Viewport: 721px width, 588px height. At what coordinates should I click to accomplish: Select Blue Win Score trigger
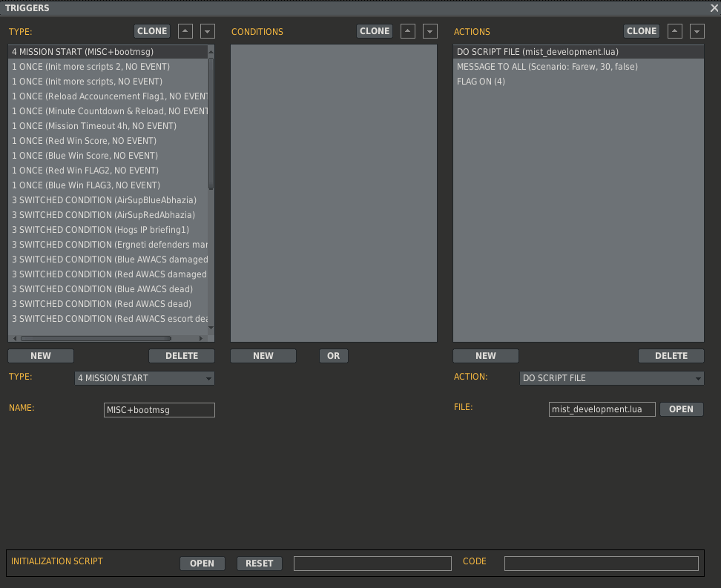pyautogui.click(x=108, y=156)
